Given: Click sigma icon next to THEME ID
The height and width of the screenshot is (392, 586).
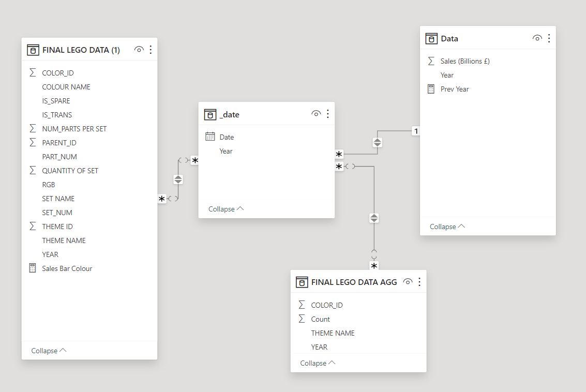Looking at the screenshot, I should pyautogui.click(x=33, y=226).
